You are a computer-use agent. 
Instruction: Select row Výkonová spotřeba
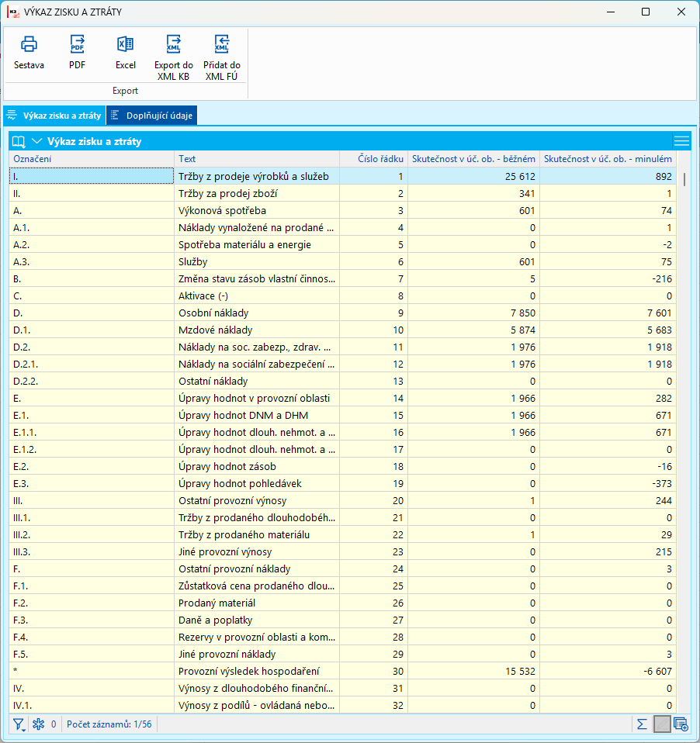coord(342,210)
